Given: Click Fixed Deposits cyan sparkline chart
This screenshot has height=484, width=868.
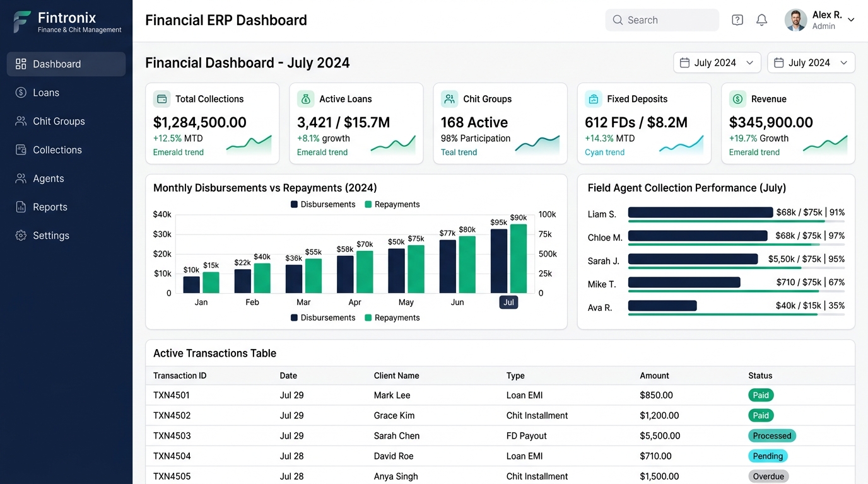Looking at the screenshot, I should (681, 145).
